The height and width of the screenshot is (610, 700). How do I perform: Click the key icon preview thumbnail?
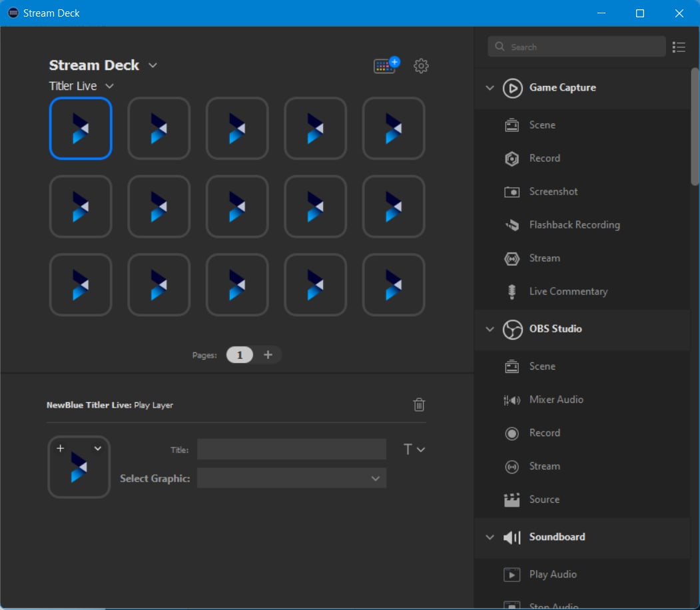(x=79, y=467)
